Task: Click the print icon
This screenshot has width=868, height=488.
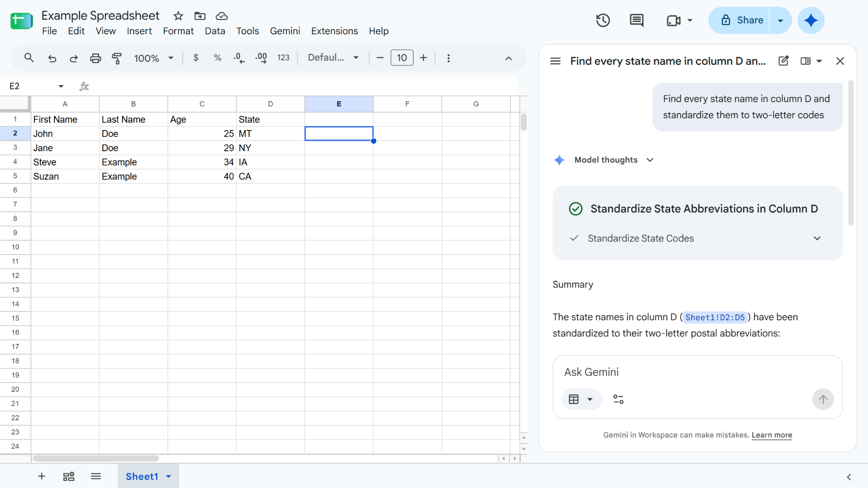Action: coord(96,58)
